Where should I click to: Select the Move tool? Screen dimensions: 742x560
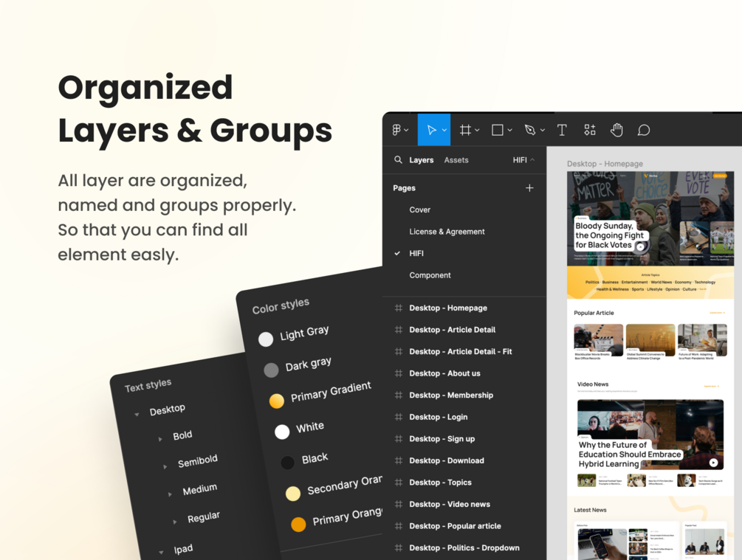[x=431, y=130]
